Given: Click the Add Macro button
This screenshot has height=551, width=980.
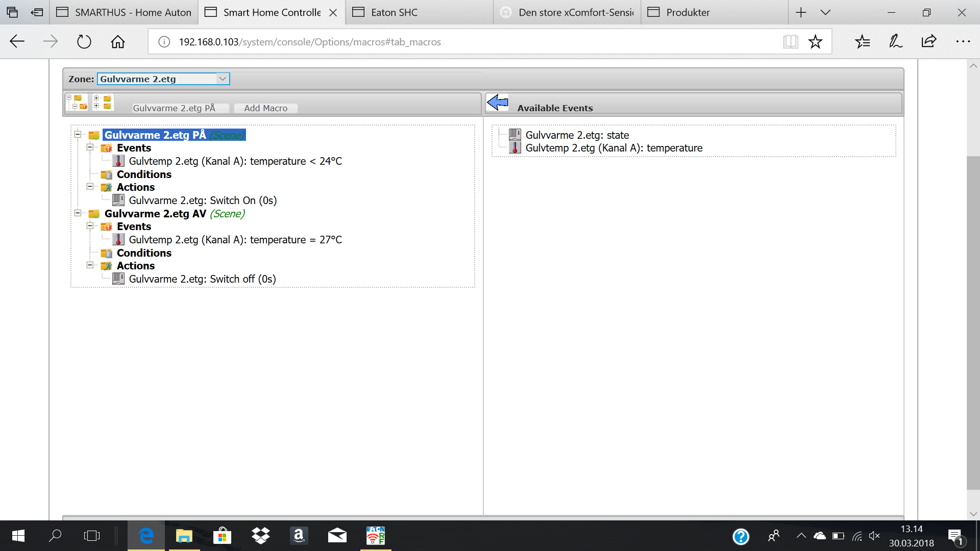Looking at the screenshot, I should pyautogui.click(x=265, y=108).
